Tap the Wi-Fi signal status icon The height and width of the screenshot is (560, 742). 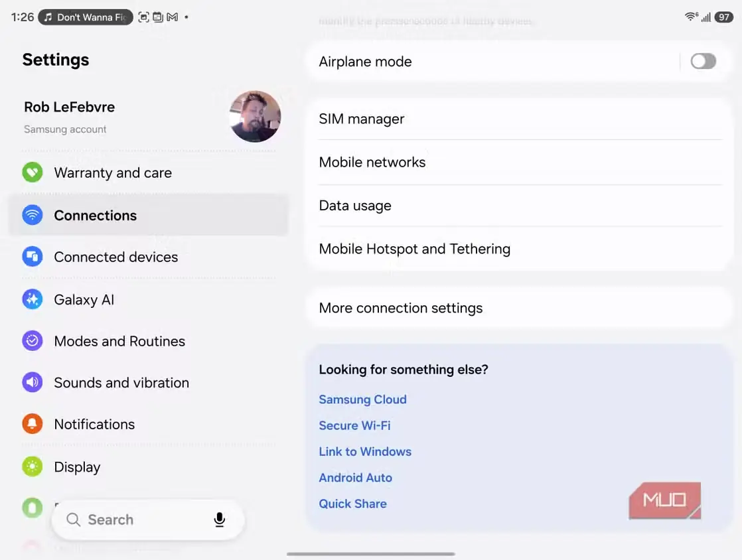point(691,17)
